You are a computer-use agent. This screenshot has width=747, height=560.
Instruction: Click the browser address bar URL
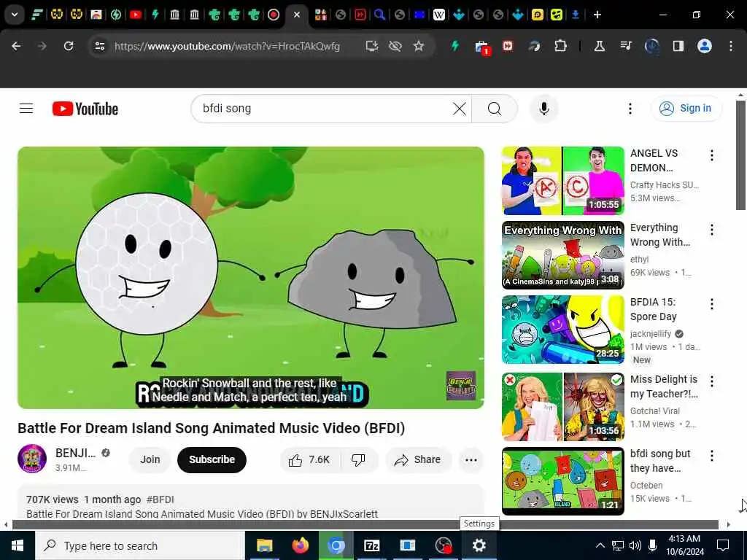coord(228,46)
